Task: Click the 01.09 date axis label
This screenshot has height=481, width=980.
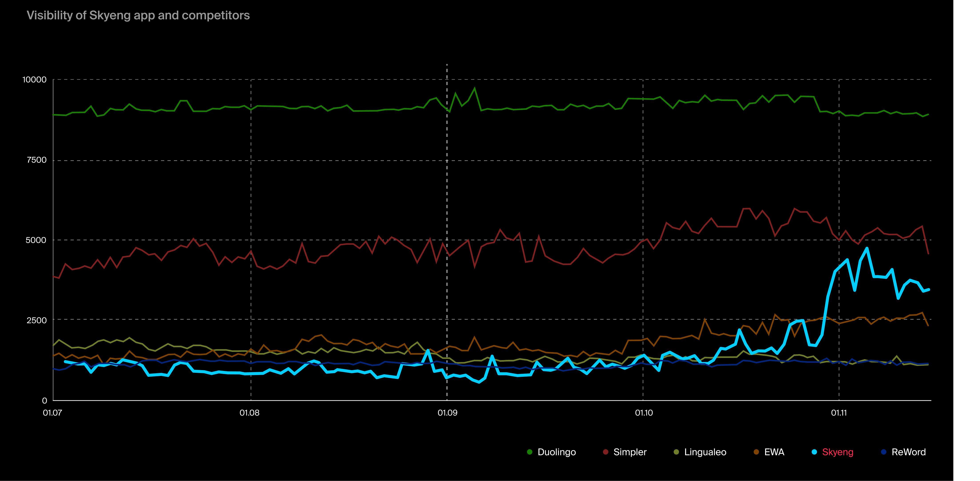Action: (x=447, y=413)
